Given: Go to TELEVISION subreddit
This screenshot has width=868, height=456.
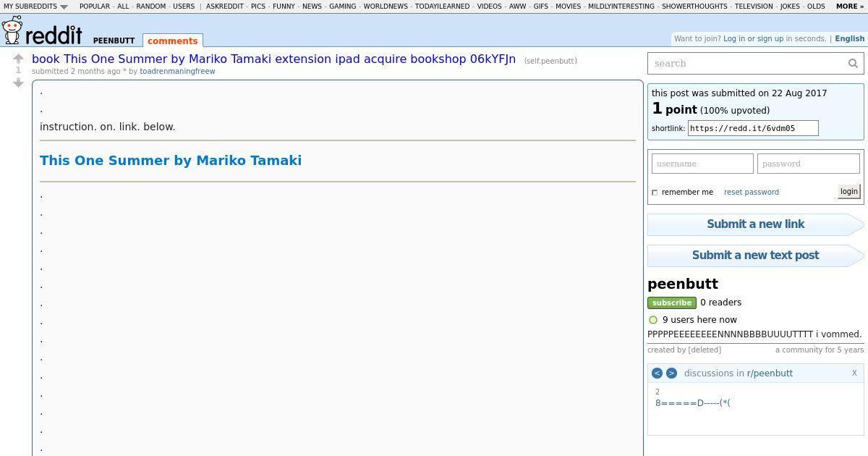Looking at the screenshot, I should [x=754, y=7].
